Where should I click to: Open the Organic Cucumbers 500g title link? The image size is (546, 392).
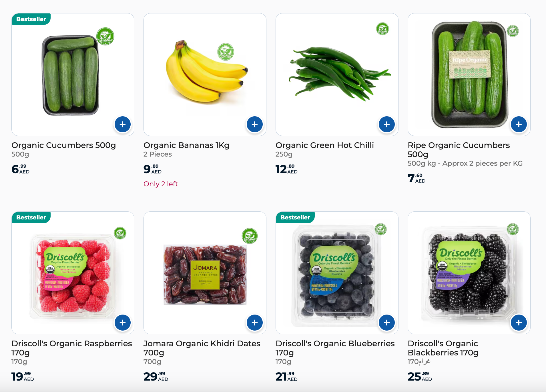pyautogui.click(x=63, y=145)
